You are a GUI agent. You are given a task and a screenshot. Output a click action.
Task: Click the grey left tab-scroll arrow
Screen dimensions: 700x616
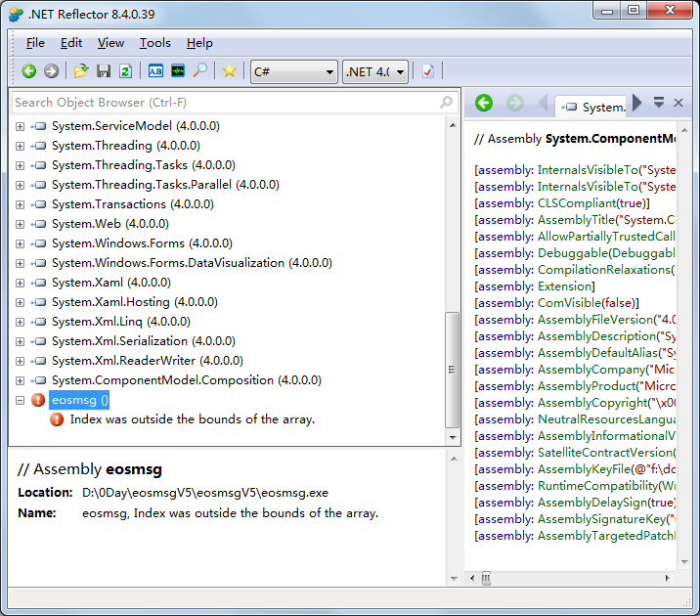click(x=544, y=103)
